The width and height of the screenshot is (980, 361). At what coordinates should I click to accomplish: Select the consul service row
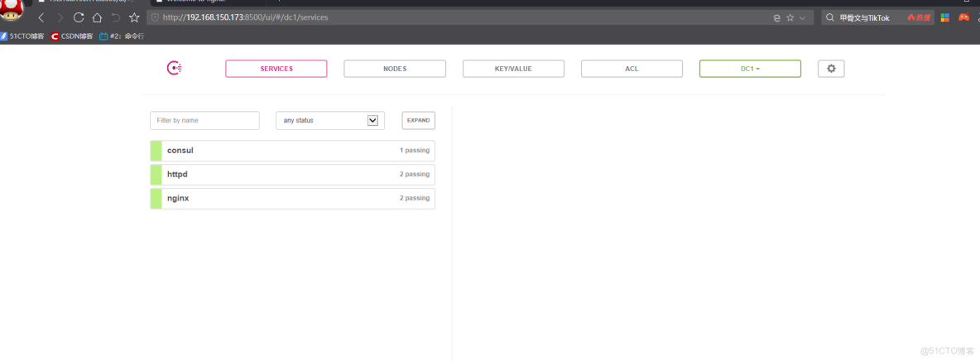point(292,151)
